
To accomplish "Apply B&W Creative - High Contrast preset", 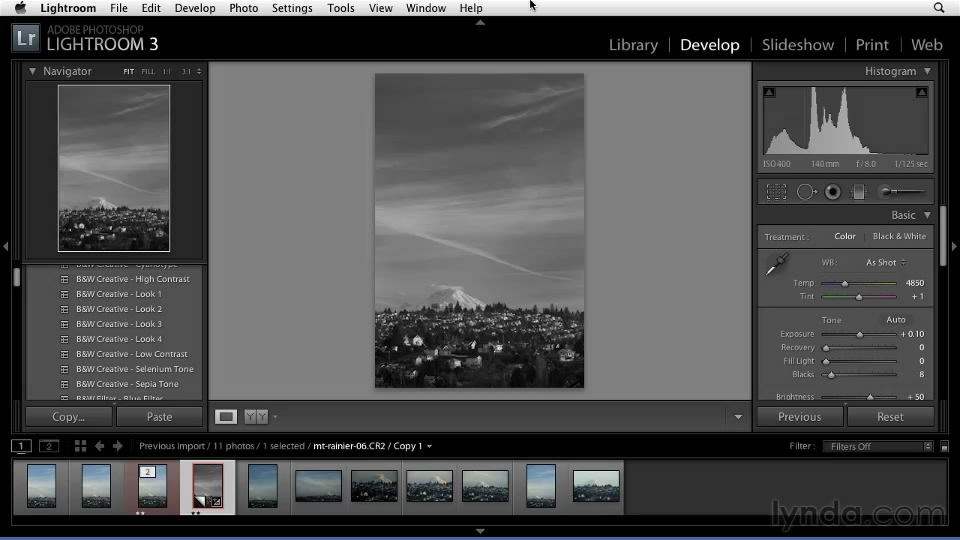I will [132, 279].
